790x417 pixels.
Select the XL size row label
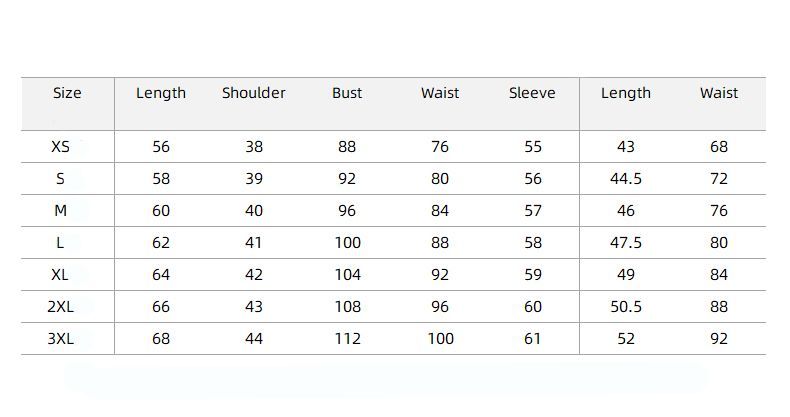pyautogui.click(x=61, y=275)
